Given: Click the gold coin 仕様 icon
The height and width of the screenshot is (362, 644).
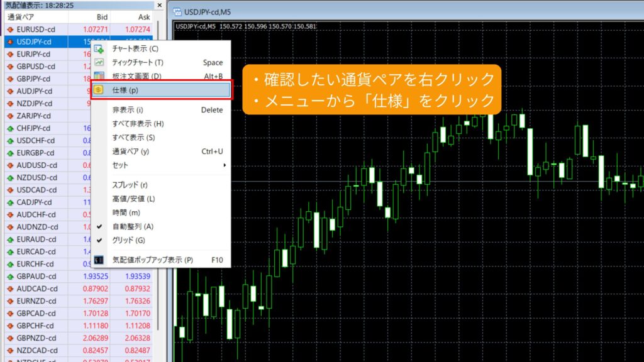Looking at the screenshot, I should pos(99,90).
